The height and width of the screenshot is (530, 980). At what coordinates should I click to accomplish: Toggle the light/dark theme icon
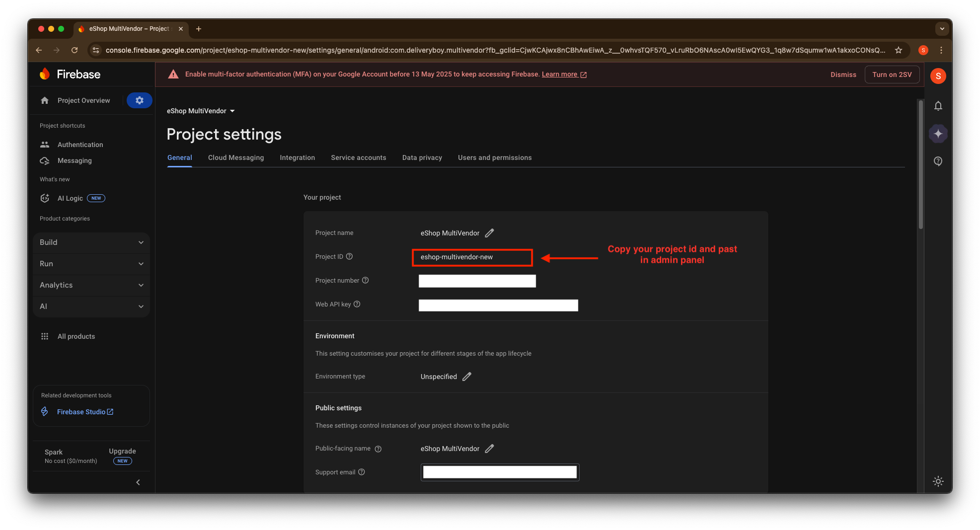(x=938, y=481)
